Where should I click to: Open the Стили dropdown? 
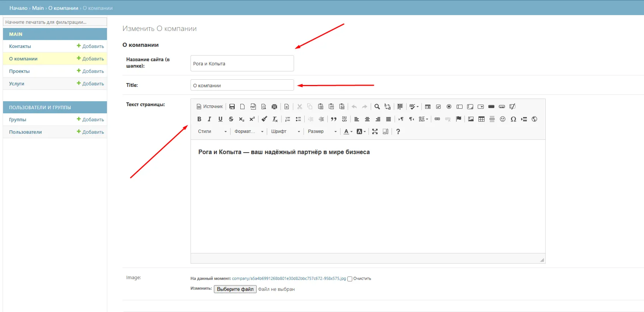click(212, 131)
